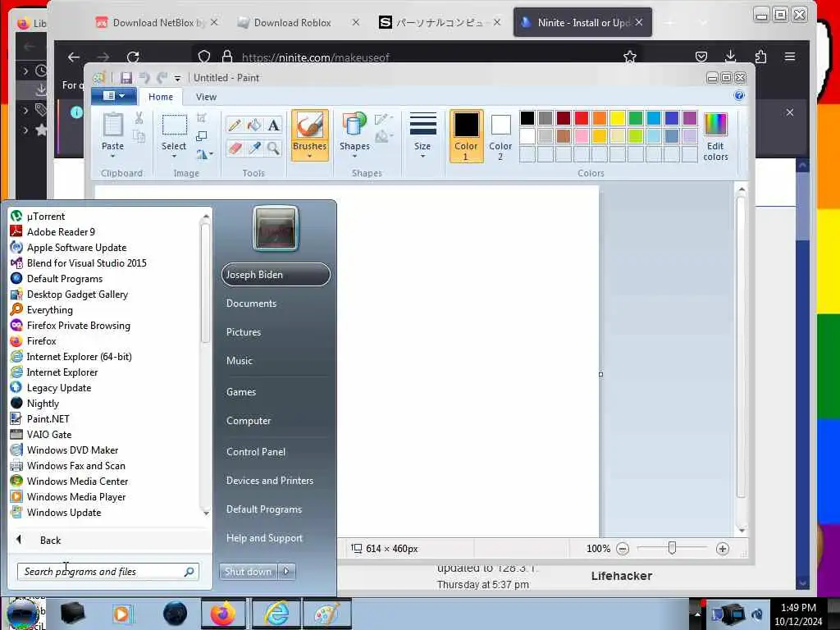Screen dimensions: 840x630
Task: Select the Text tool in Paint
Action: tap(274, 126)
